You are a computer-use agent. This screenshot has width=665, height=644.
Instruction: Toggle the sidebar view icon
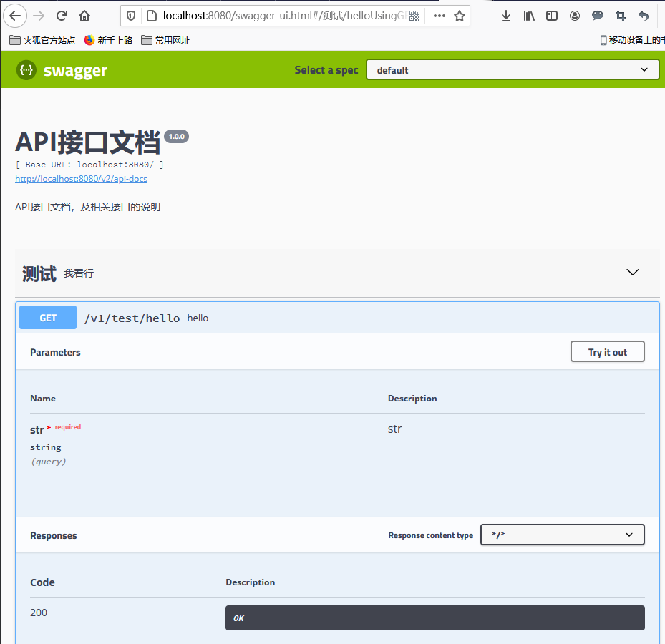(552, 16)
